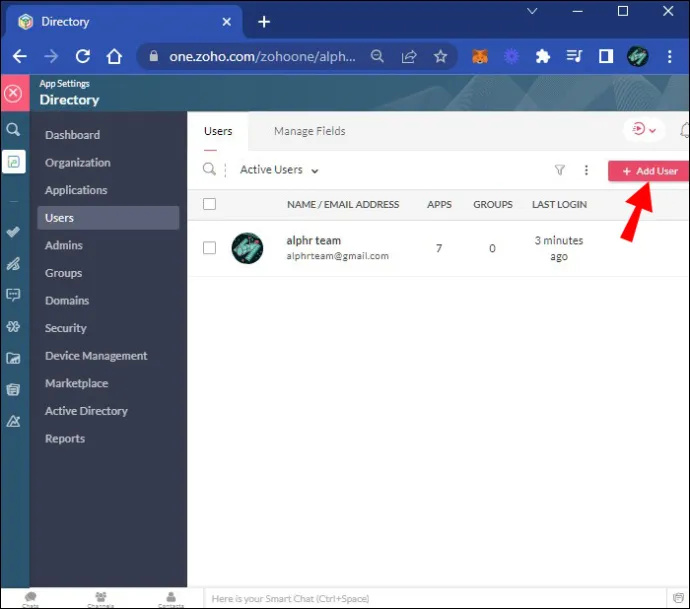Close App Settings with red X icon
Screen dimensions: 690x609
click(x=13, y=93)
